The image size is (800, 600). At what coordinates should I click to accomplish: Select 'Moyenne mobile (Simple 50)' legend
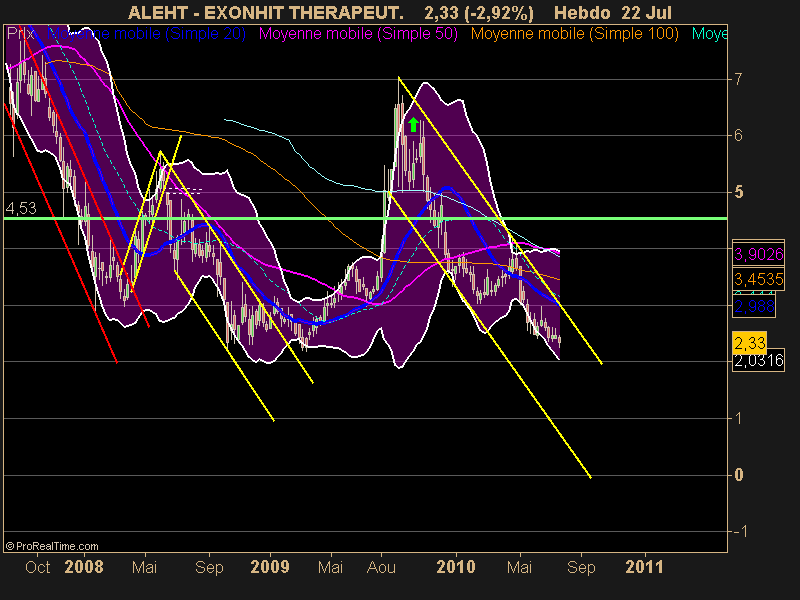click(x=358, y=34)
